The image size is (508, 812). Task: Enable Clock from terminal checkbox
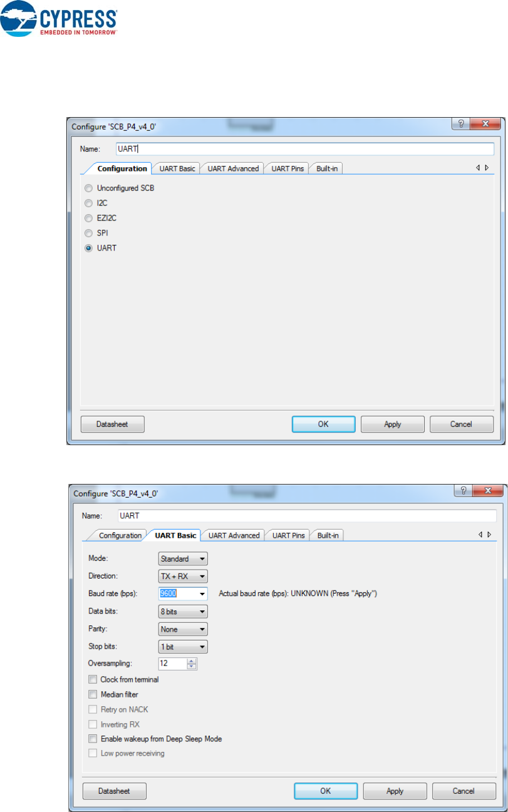click(x=93, y=679)
